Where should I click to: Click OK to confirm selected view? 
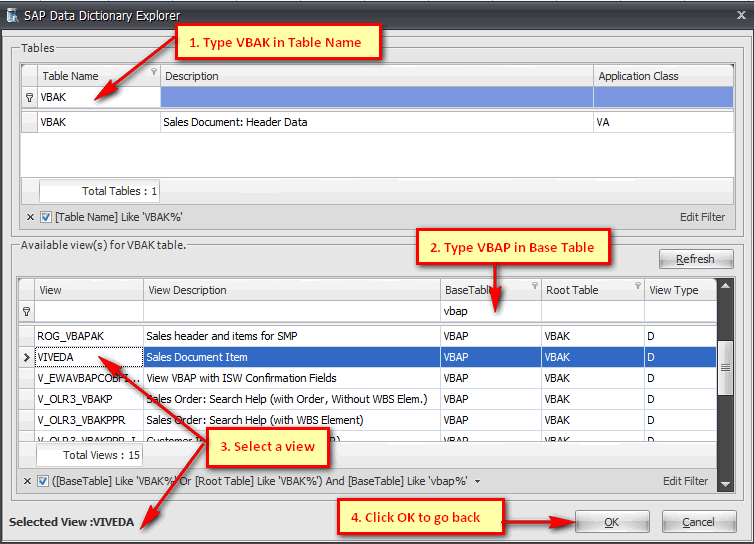611,522
